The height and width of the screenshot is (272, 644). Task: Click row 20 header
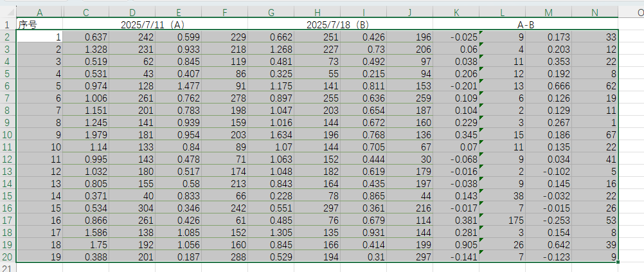click(x=8, y=257)
